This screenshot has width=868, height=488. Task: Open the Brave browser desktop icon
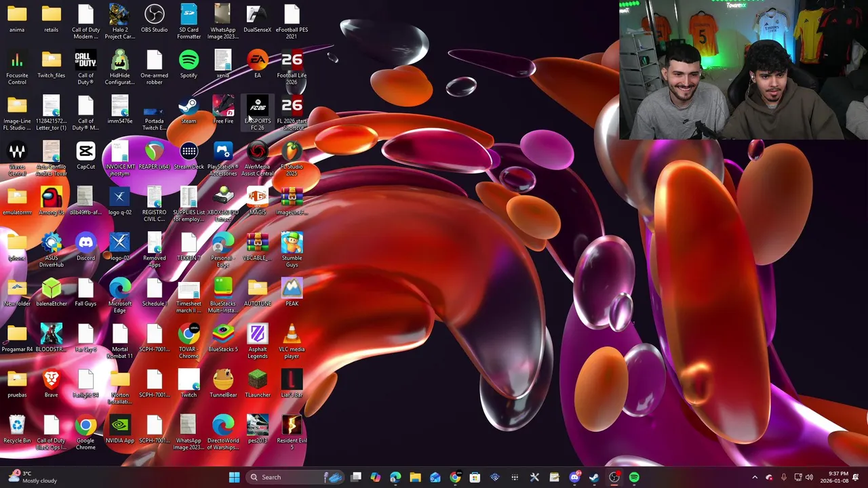(51, 384)
